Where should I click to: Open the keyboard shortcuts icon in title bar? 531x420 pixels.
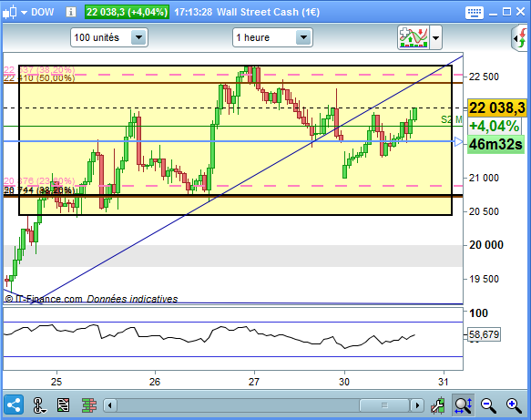tap(475, 13)
